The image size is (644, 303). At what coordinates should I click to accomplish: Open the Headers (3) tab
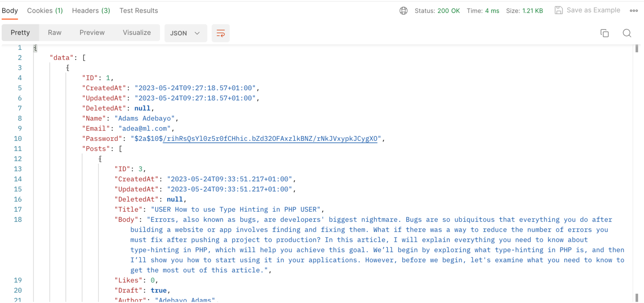point(91,11)
